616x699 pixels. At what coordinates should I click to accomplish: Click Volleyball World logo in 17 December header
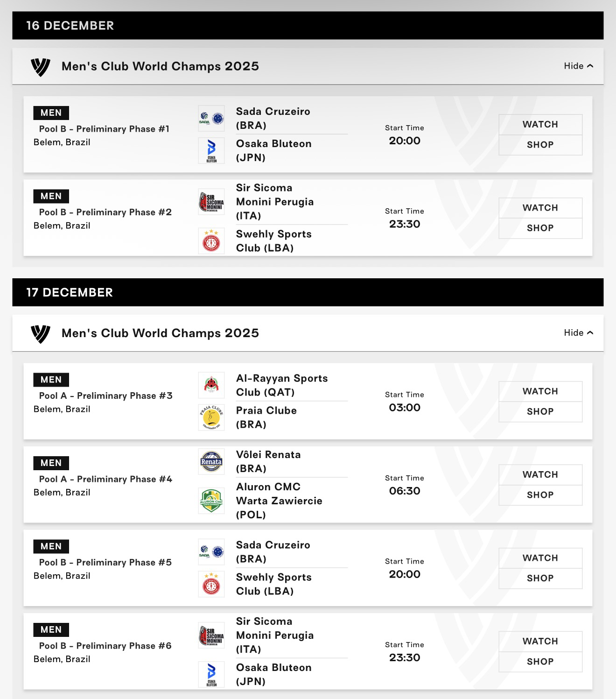(41, 334)
